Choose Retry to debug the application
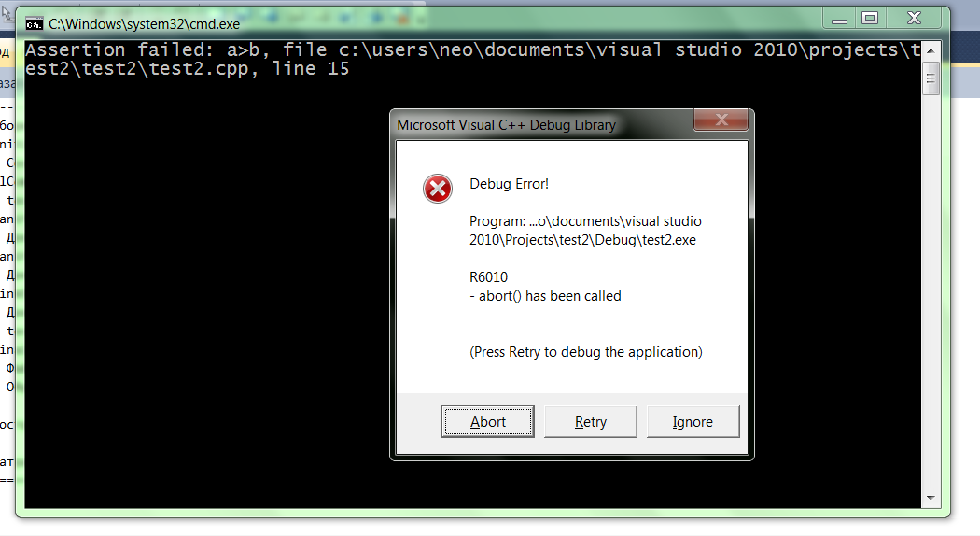This screenshot has width=980, height=536. tap(590, 421)
